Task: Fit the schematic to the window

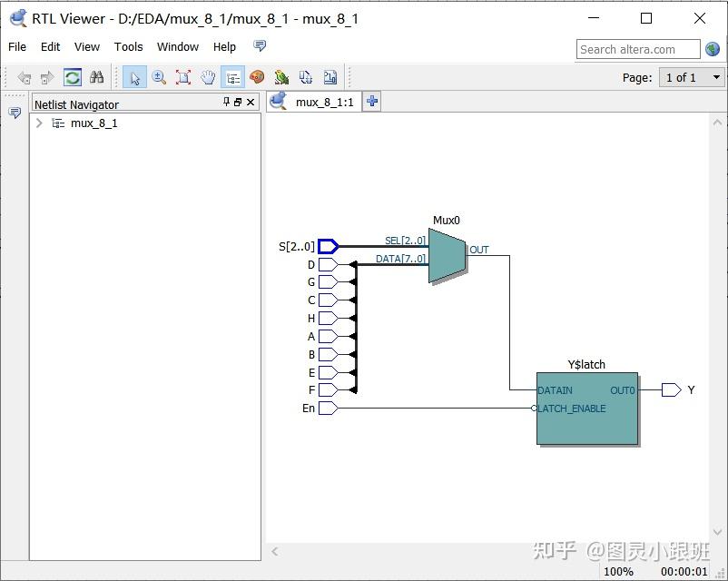Action: click(x=184, y=77)
